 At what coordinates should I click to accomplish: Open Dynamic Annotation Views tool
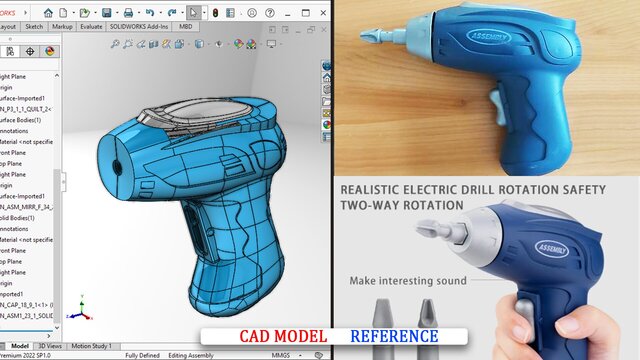tap(166, 44)
